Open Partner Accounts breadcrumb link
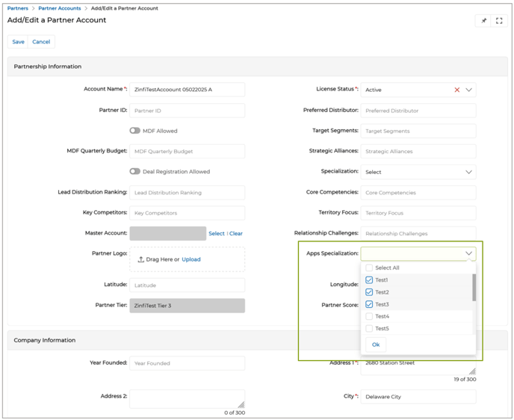 (x=60, y=8)
